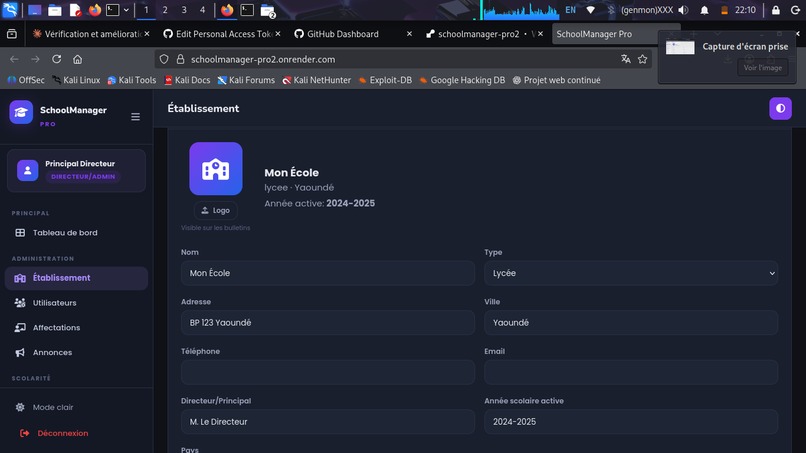806x453 pixels.
Task: Click the school building logo image
Action: click(216, 169)
